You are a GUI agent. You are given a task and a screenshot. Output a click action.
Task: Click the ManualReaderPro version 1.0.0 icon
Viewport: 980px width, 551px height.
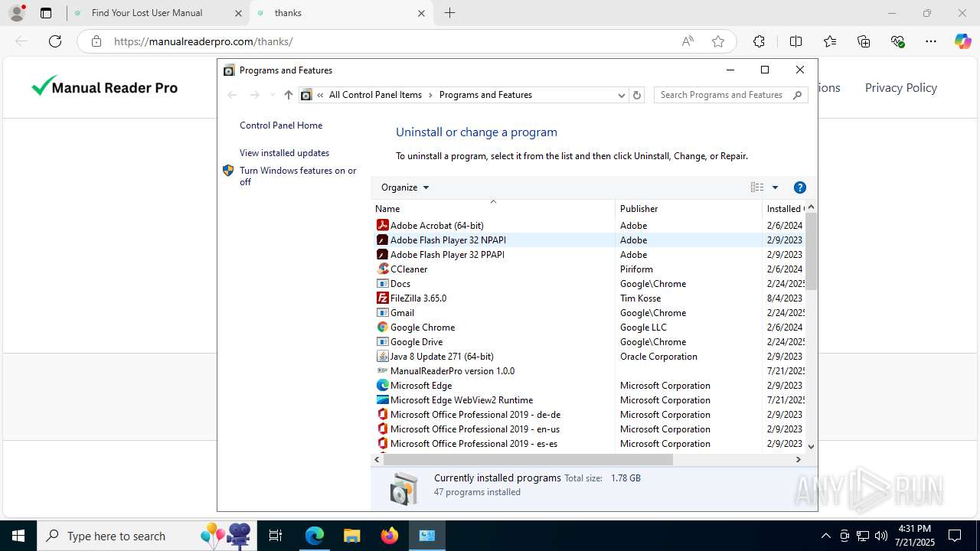coord(383,370)
